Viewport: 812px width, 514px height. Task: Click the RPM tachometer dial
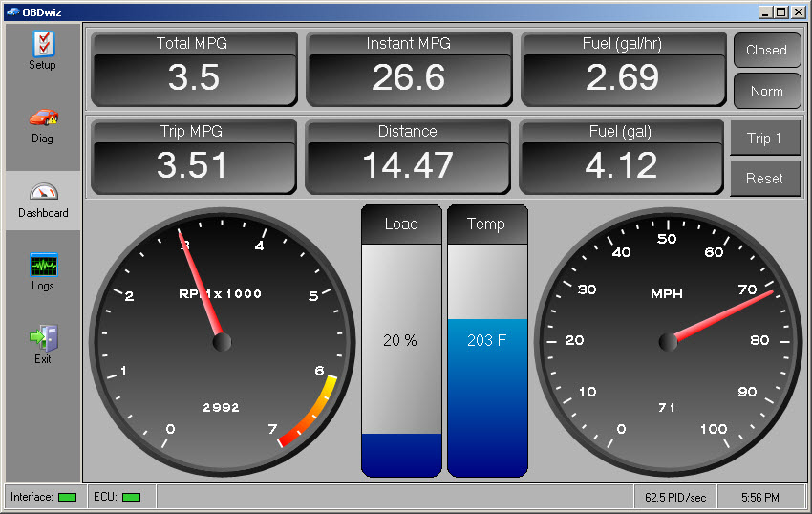[x=222, y=341]
